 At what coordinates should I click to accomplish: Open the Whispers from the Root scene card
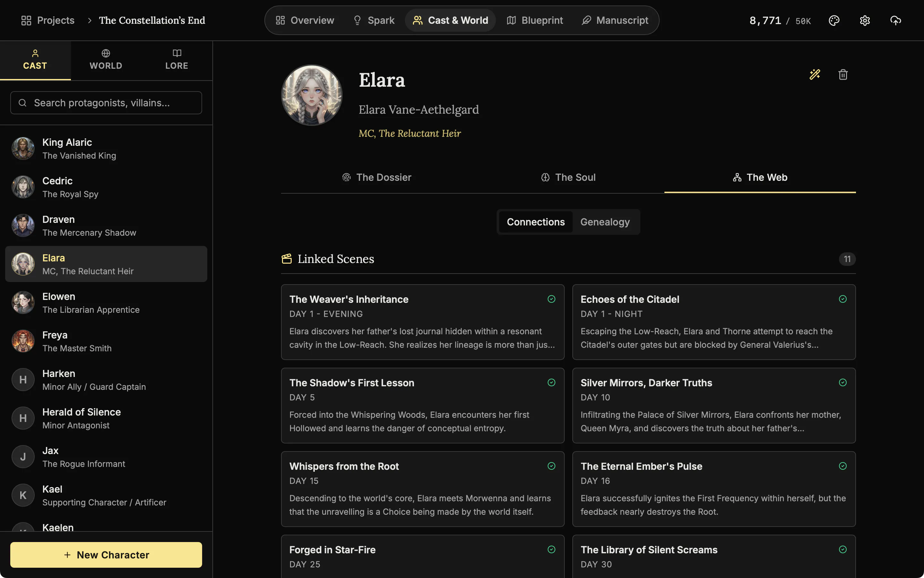423,489
